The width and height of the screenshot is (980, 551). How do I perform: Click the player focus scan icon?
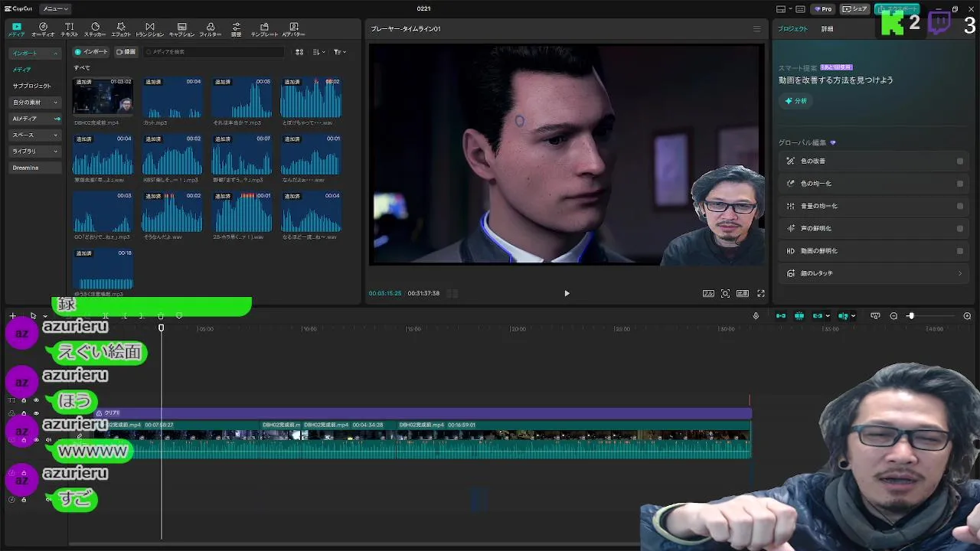pos(725,293)
